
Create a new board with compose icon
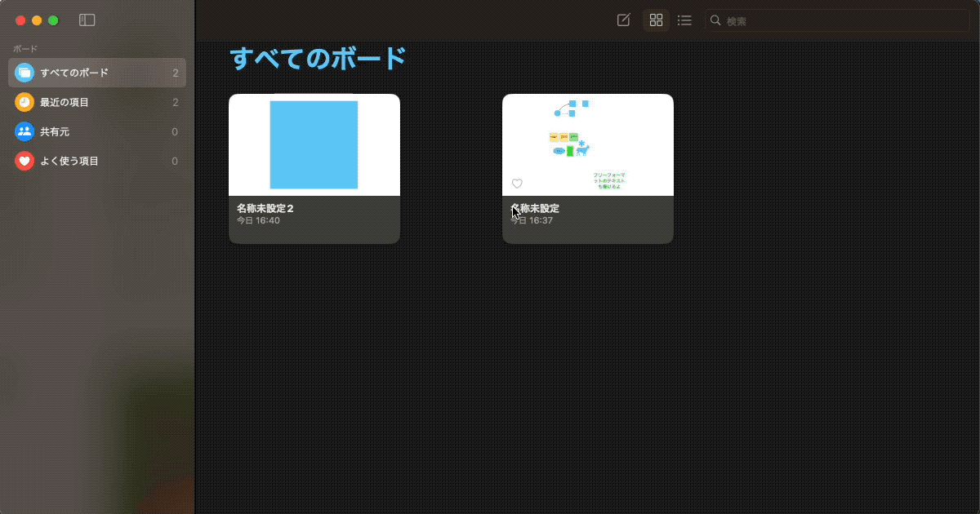623,20
